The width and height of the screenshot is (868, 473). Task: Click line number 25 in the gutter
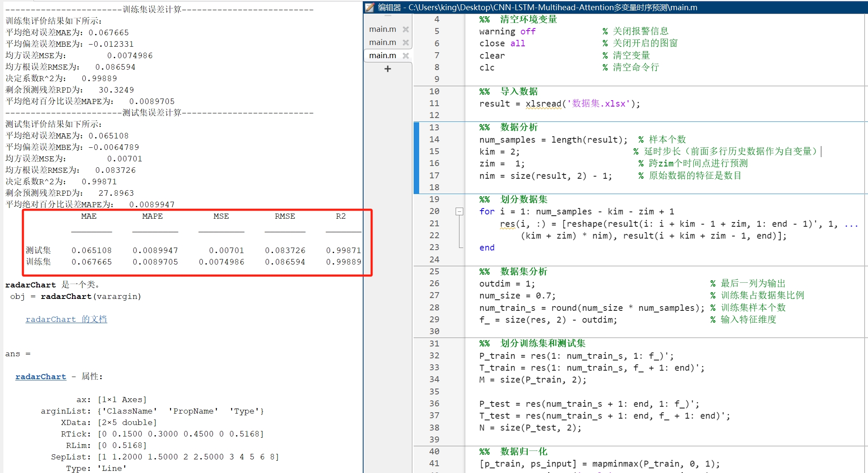434,271
